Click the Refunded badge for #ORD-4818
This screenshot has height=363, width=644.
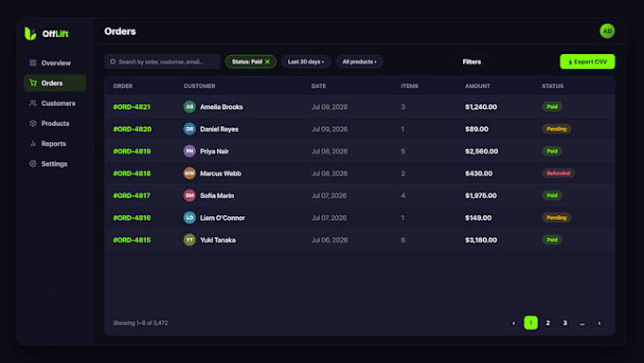click(558, 173)
